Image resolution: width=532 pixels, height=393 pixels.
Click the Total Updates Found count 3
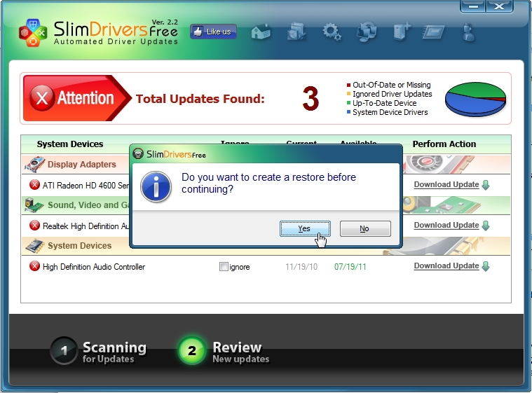[x=311, y=99]
